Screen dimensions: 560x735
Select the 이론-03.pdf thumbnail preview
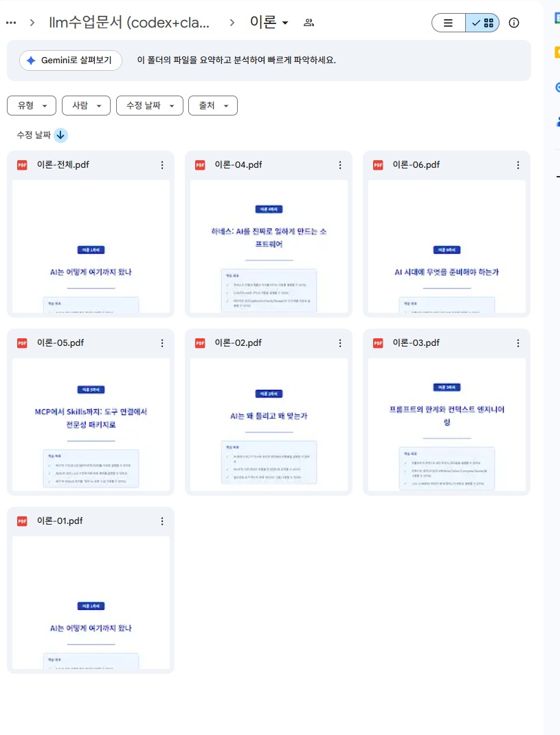pos(447,425)
